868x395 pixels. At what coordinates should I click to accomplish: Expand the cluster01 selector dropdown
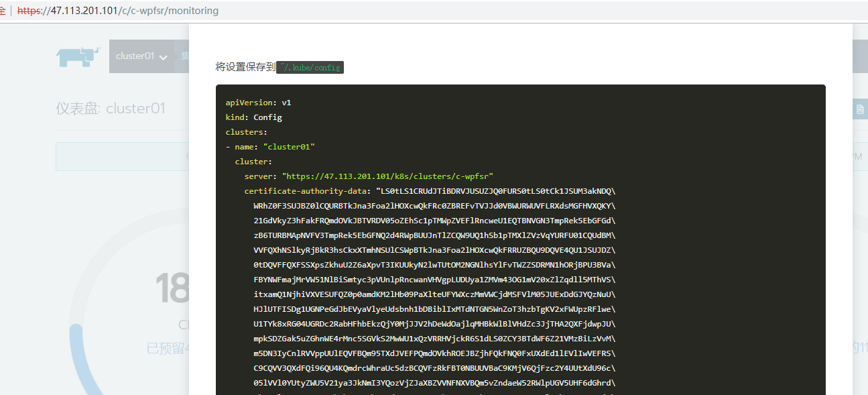click(x=141, y=56)
